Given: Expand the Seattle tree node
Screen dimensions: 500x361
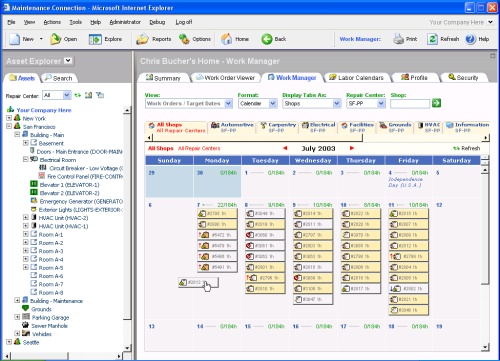Looking at the screenshot, I should coord(9,342).
